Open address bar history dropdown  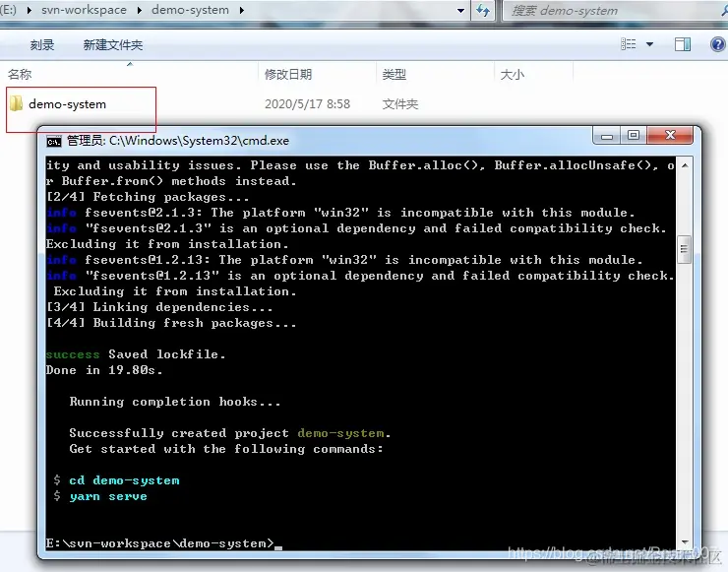coord(460,10)
